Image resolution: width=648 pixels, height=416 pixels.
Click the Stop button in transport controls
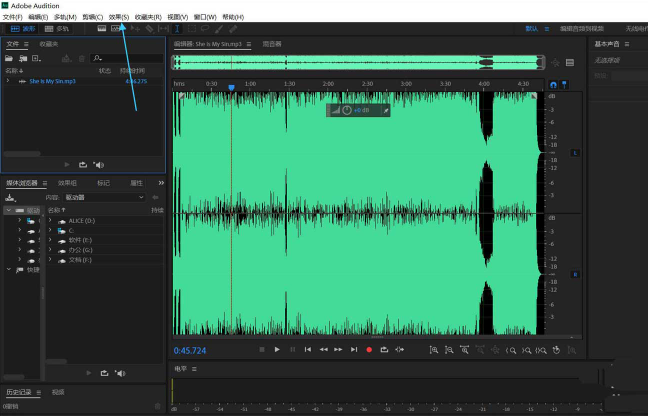(262, 349)
